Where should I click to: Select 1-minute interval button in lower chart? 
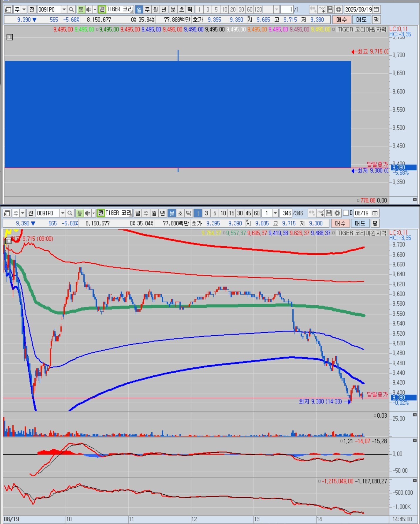[198, 213]
